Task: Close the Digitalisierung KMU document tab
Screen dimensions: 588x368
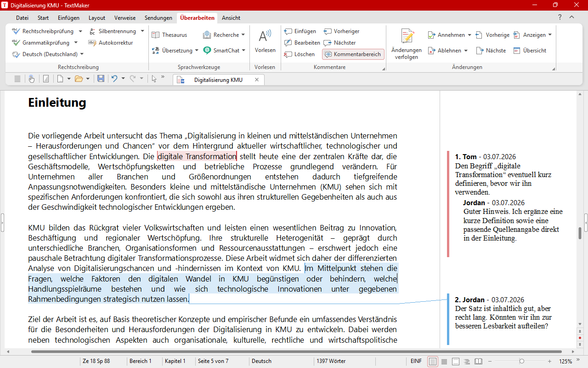Action: pos(257,80)
